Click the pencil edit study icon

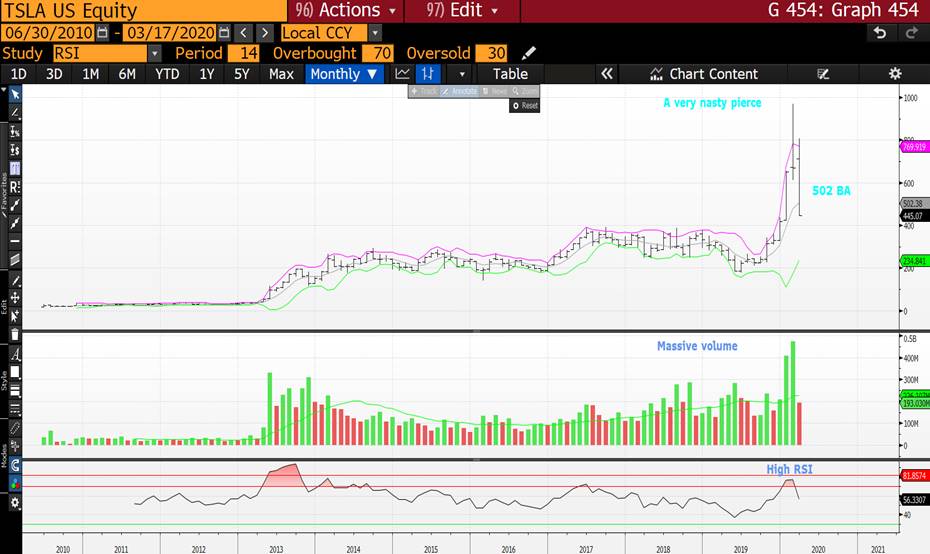tap(528, 53)
